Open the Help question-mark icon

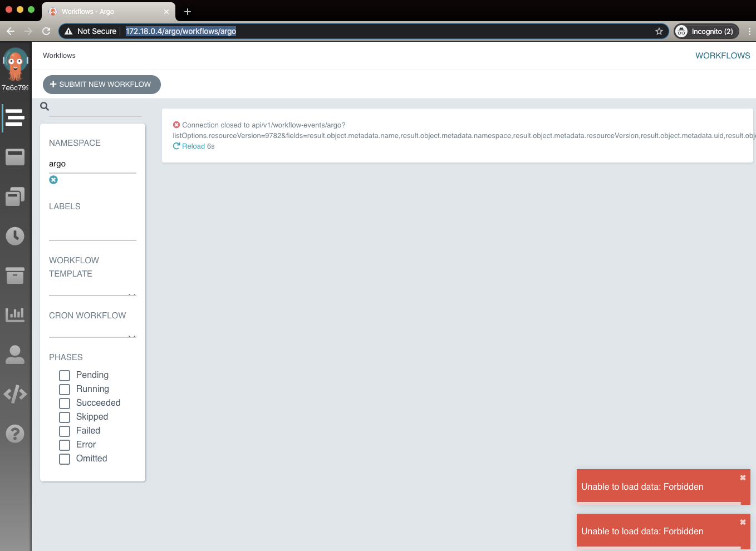pyautogui.click(x=15, y=434)
